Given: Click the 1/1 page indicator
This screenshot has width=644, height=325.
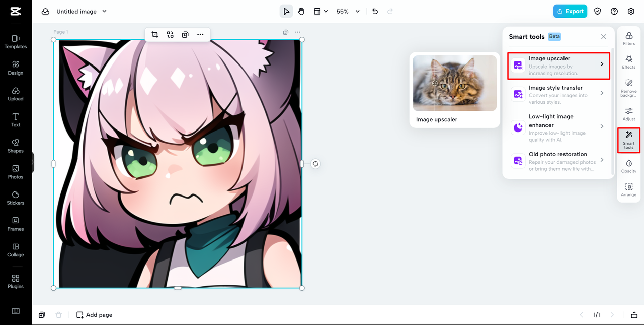Looking at the screenshot, I should point(597,315).
